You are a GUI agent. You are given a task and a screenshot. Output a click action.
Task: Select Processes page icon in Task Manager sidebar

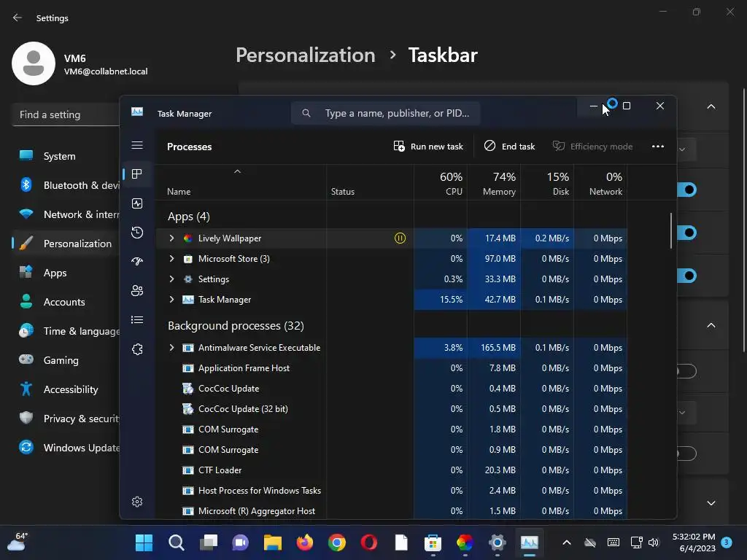click(137, 174)
